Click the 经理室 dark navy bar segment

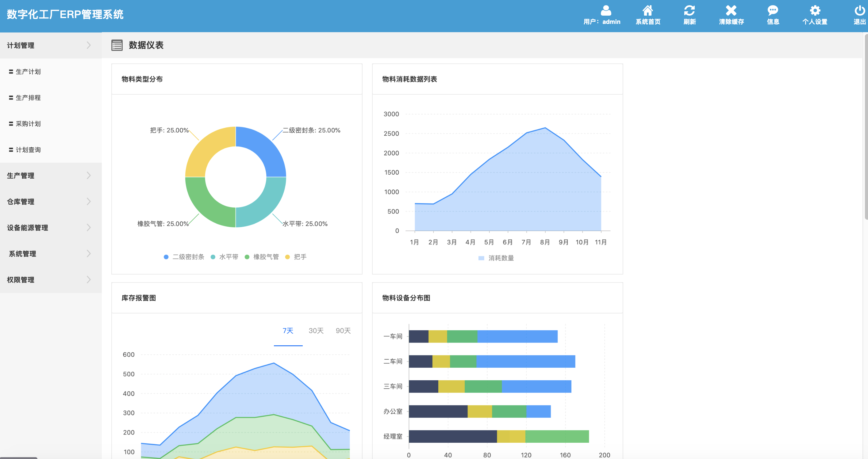(x=453, y=436)
